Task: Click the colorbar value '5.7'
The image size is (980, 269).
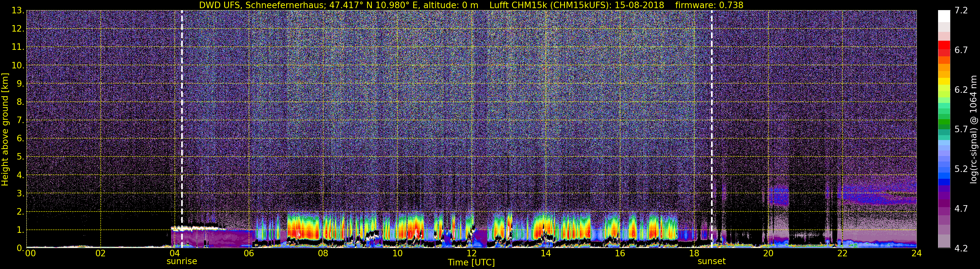Action: point(961,129)
